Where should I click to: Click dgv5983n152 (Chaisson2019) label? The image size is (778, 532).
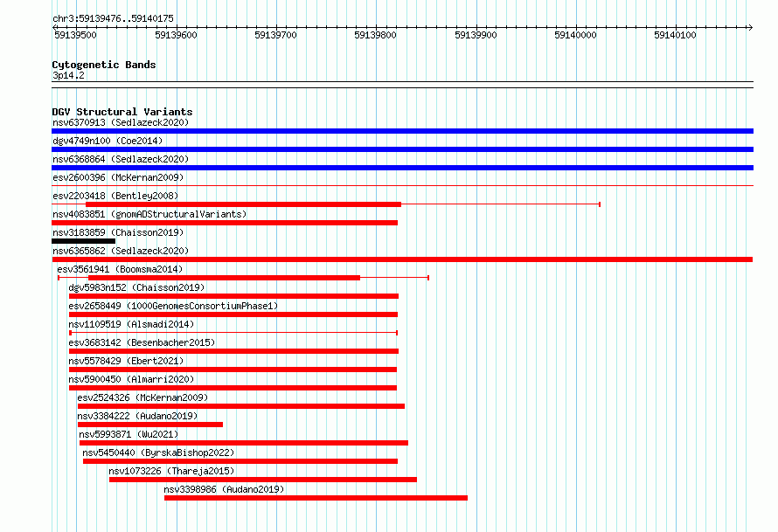[x=136, y=287]
